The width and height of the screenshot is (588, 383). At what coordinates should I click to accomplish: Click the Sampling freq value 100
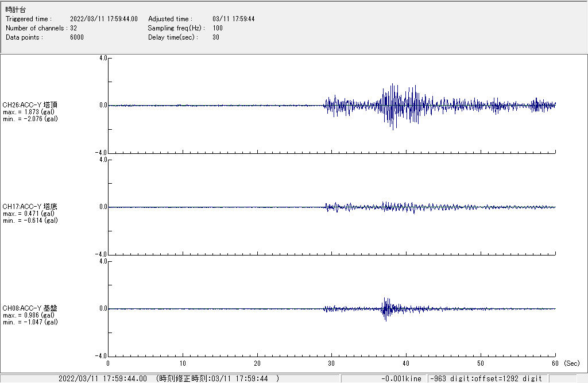(218, 28)
